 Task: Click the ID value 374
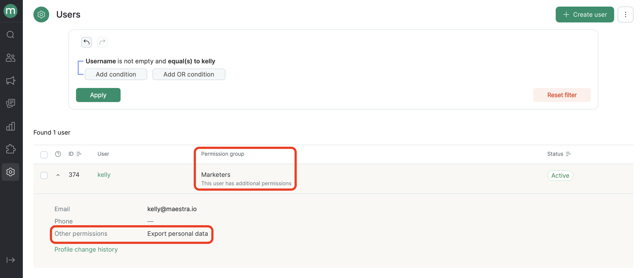click(x=74, y=175)
